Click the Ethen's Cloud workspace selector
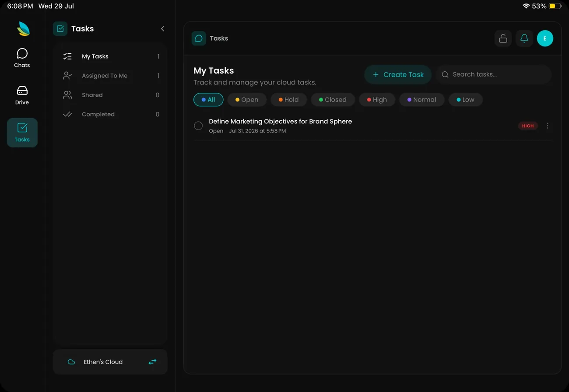The width and height of the screenshot is (569, 392). point(110,362)
